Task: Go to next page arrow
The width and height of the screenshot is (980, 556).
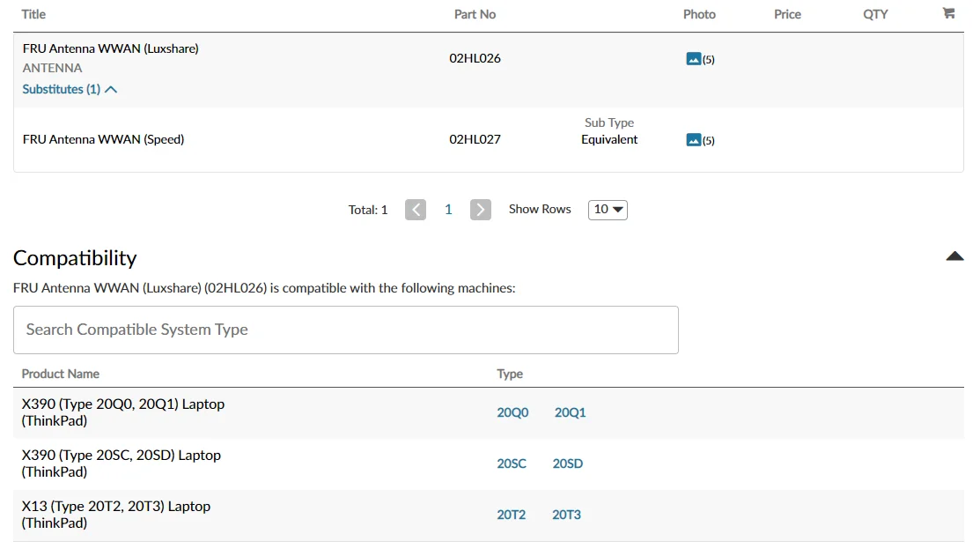Action: pyautogui.click(x=480, y=210)
